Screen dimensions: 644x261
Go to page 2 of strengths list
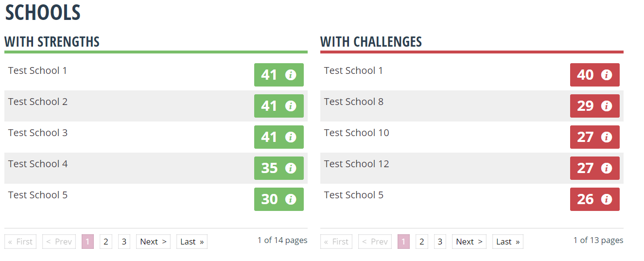(x=105, y=242)
